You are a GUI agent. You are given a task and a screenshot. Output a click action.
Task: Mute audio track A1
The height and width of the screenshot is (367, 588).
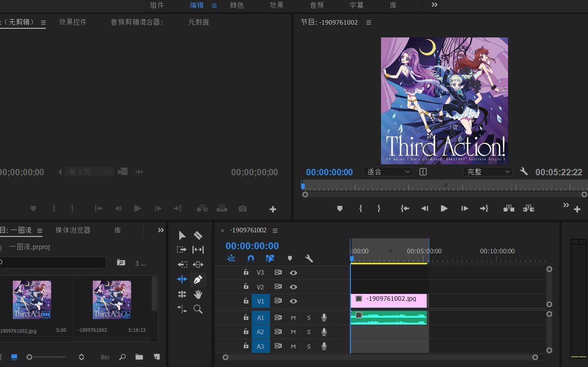[x=293, y=318]
